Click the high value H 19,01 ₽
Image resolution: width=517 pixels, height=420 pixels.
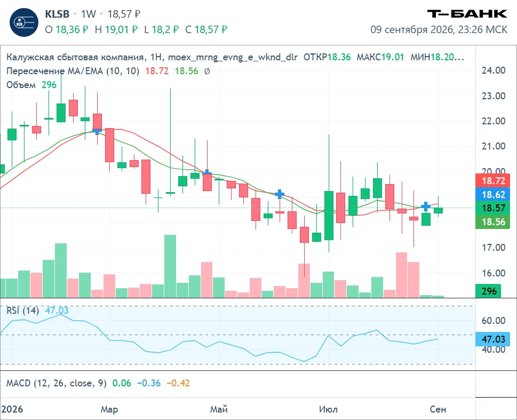[x=116, y=30]
